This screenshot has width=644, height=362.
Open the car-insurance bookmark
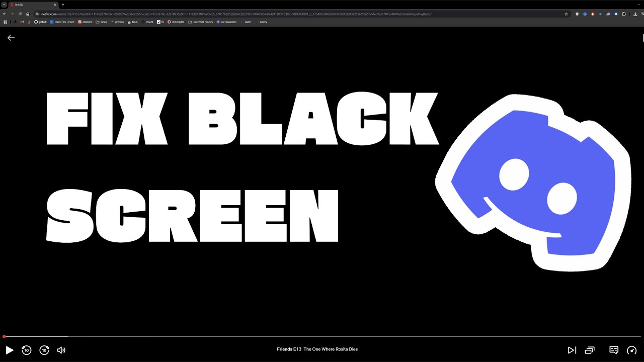click(226, 22)
